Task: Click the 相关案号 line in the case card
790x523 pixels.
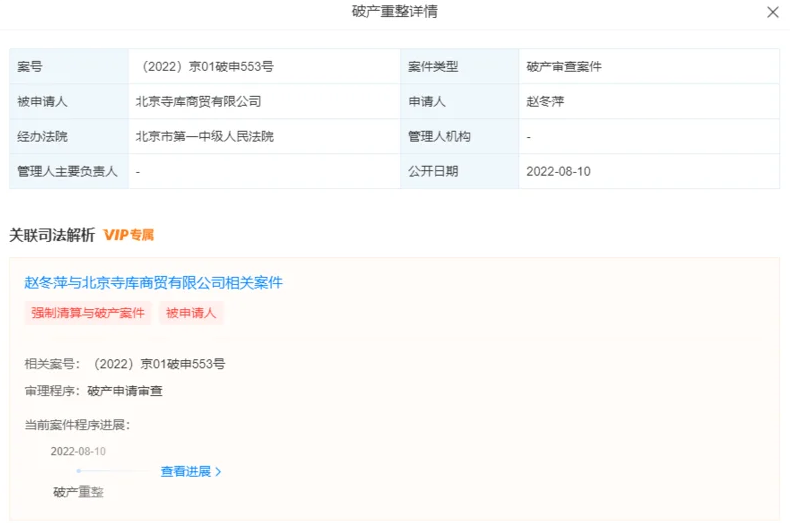Action: point(125,364)
